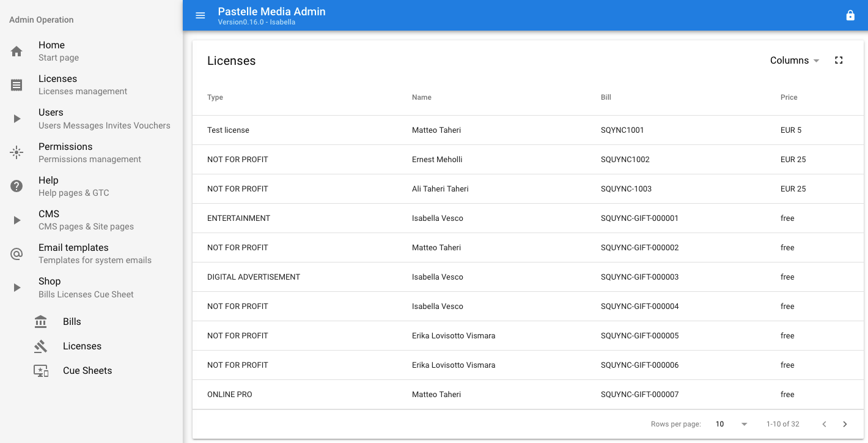Expand the Users section arrow
Image resolution: width=868 pixels, height=443 pixels.
[17, 119]
